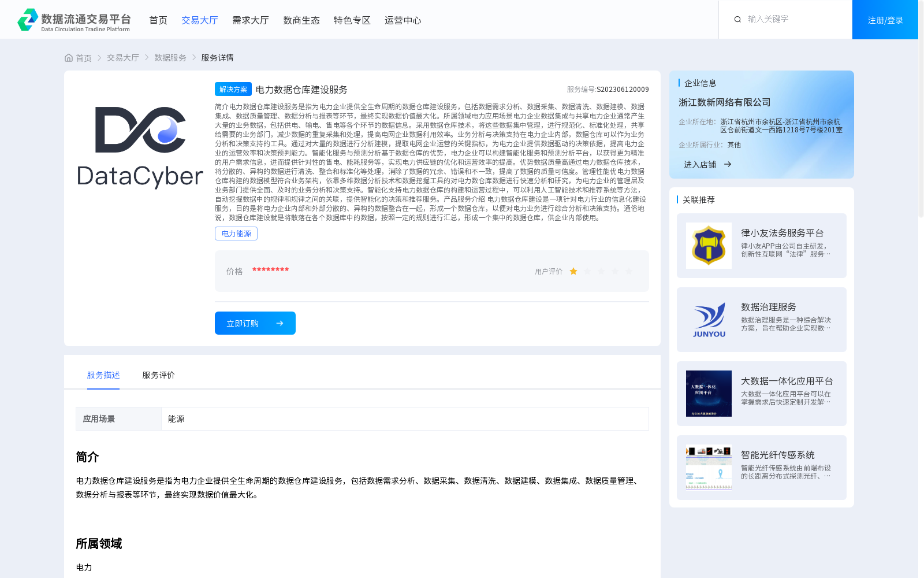Click 交易大厅 in the breadcrumb

pyautogui.click(x=123, y=58)
